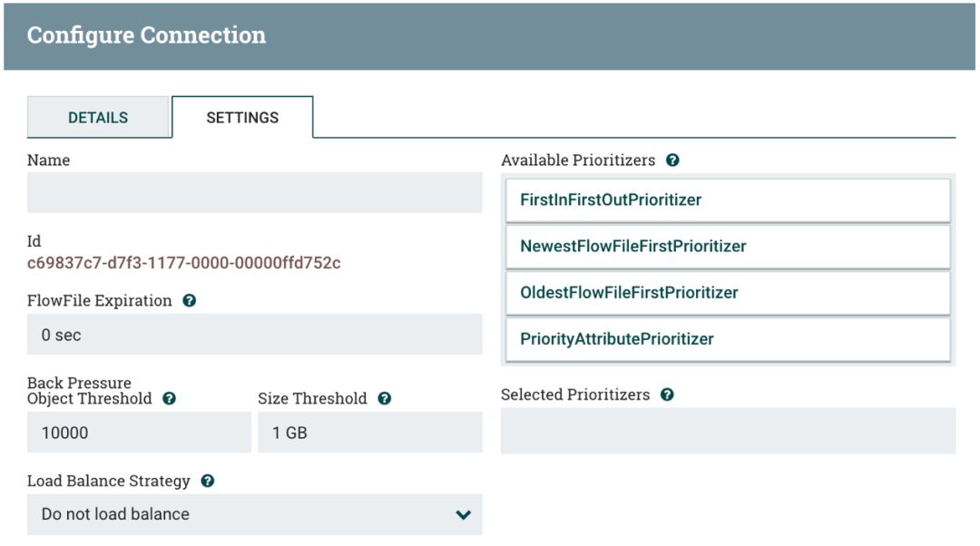Screen dimensions: 980x546
Task: Click help icon beside Size Threshold
Action: 384,399
